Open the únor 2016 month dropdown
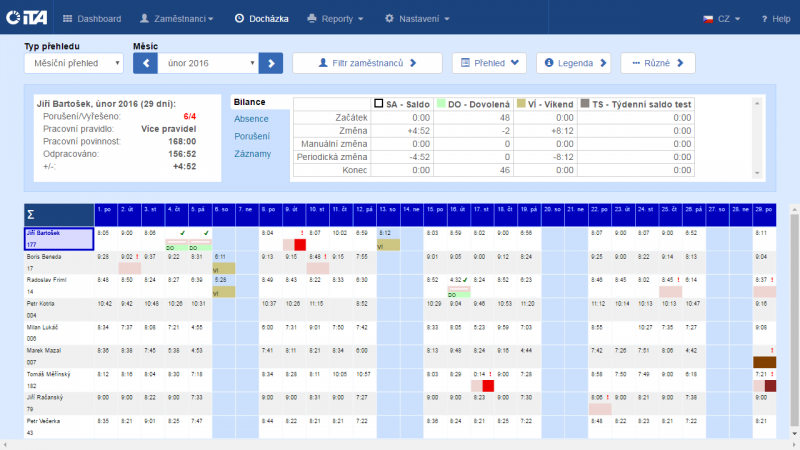800x450 pixels. click(208, 63)
